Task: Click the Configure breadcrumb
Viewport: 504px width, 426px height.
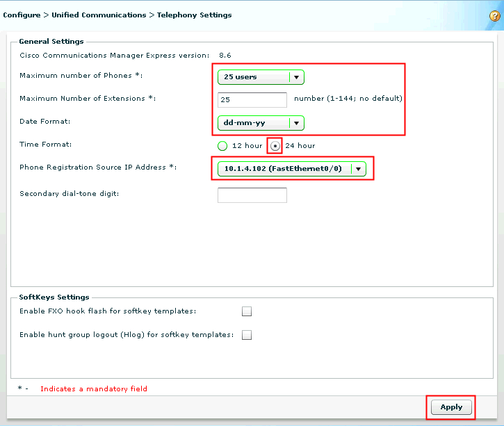Action: (x=22, y=15)
